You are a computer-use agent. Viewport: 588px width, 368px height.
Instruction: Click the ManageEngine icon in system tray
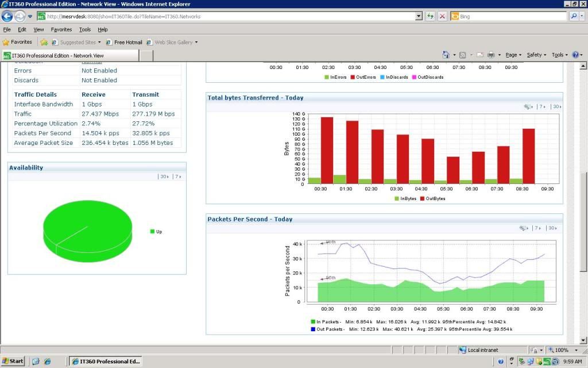547,361
